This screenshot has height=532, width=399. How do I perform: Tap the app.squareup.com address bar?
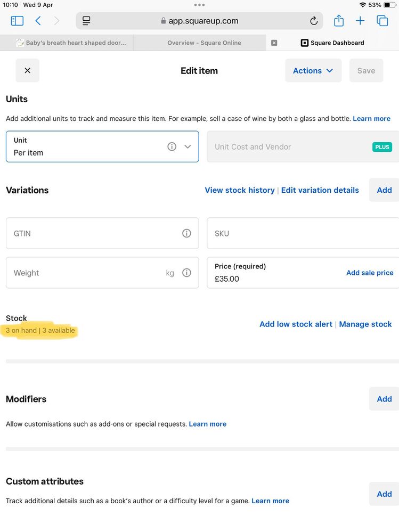coord(200,21)
